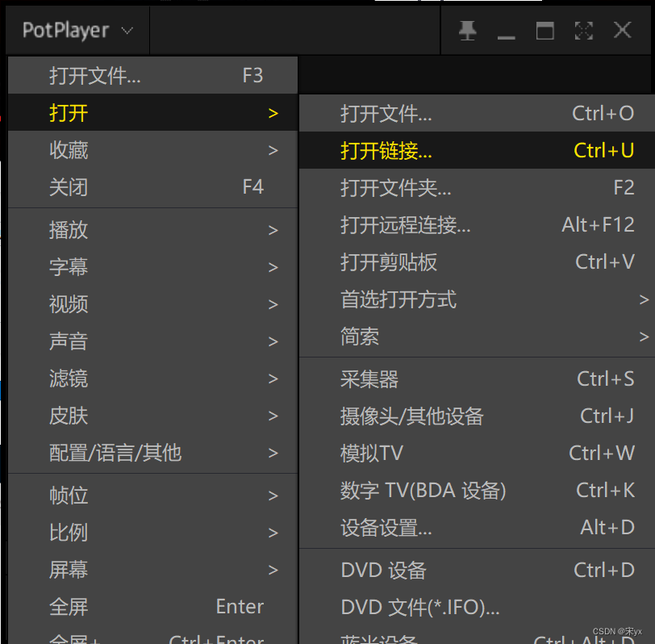Open the PotPlayer main menu dropdown
655x644 pixels.
(x=77, y=31)
